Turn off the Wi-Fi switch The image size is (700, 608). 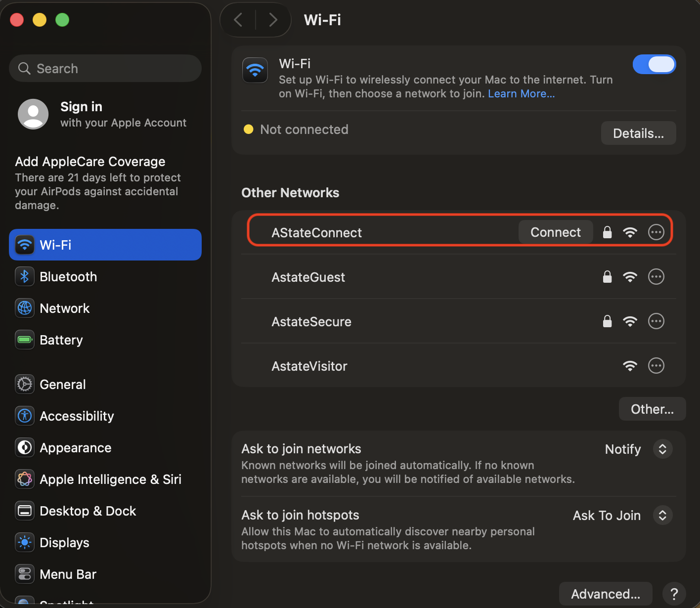[x=654, y=64]
